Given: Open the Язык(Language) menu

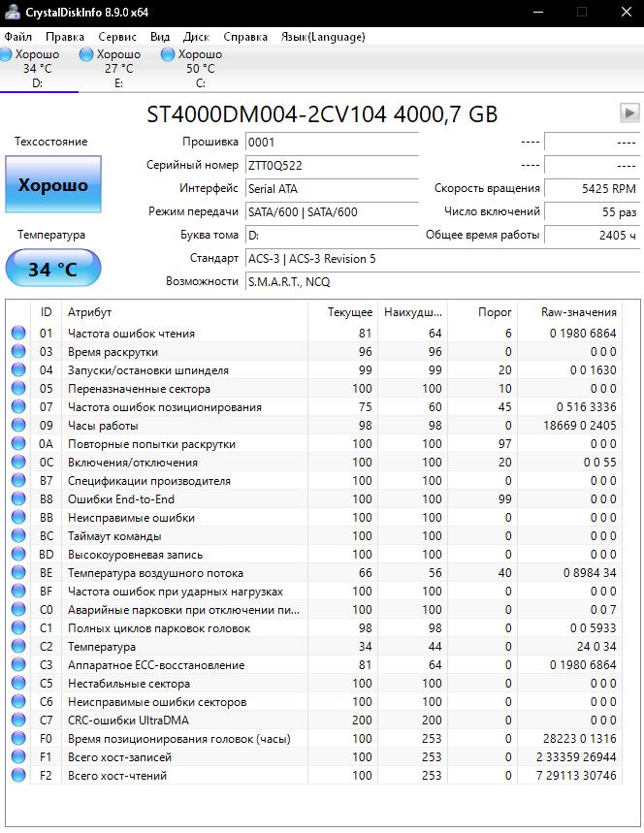Looking at the screenshot, I should click(323, 37).
